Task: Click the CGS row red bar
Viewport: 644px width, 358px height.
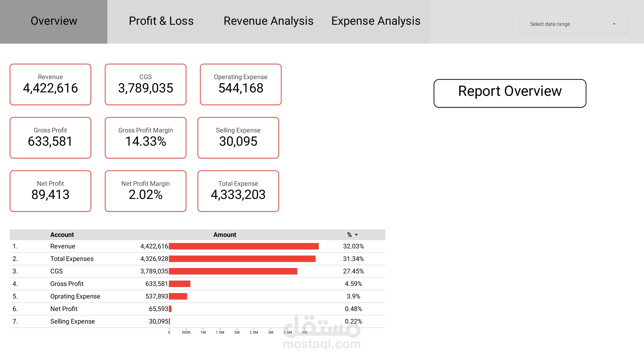Action: click(233, 271)
